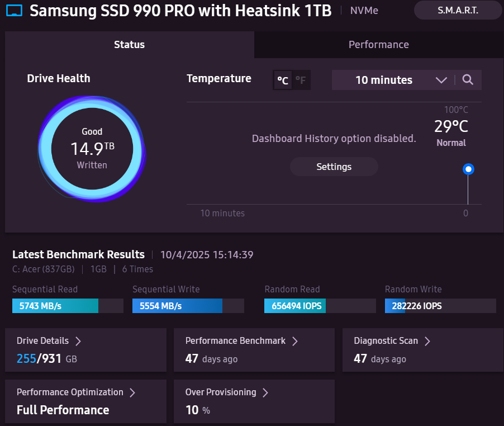This screenshot has height=426, width=504.
Task: Click the 'Dashboard History option disabled.' message
Action: point(334,139)
